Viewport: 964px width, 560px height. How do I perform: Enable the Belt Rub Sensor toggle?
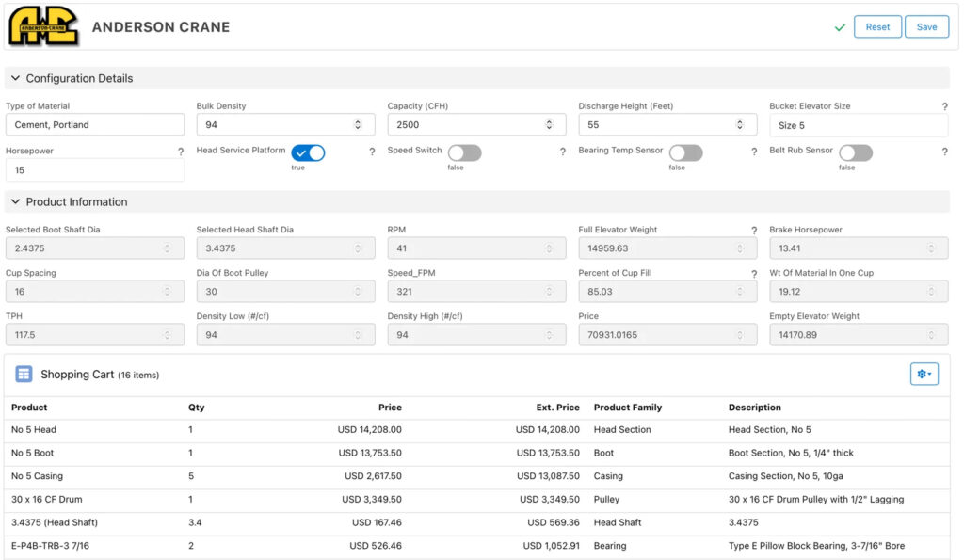[855, 152]
